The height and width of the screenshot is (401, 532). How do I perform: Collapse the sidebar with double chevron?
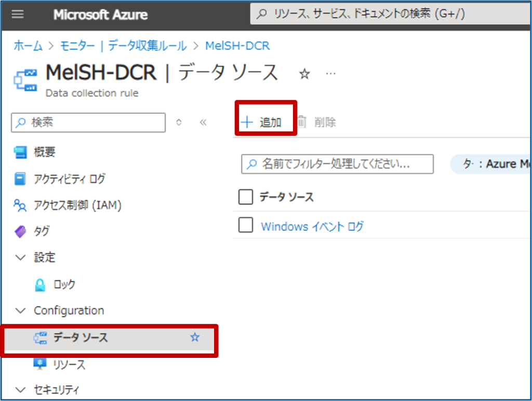point(203,122)
